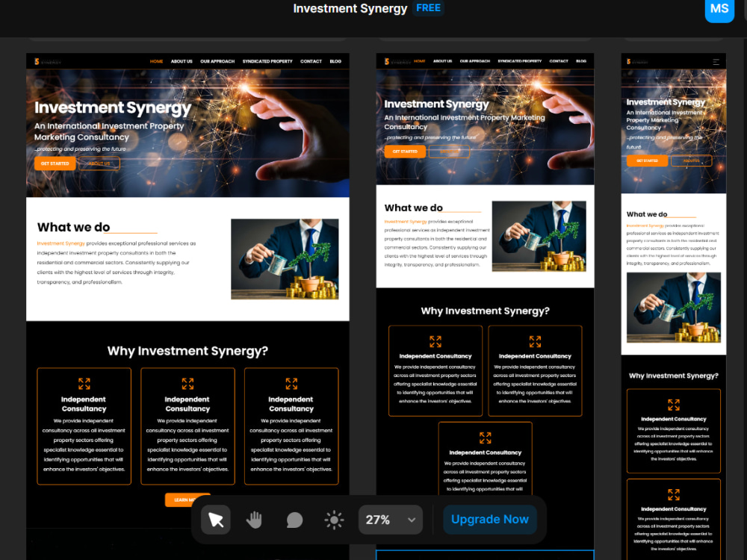Click expand arrows icon in first desktop card
Screen dimensions: 747x560
pyautogui.click(x=84, y=384)
